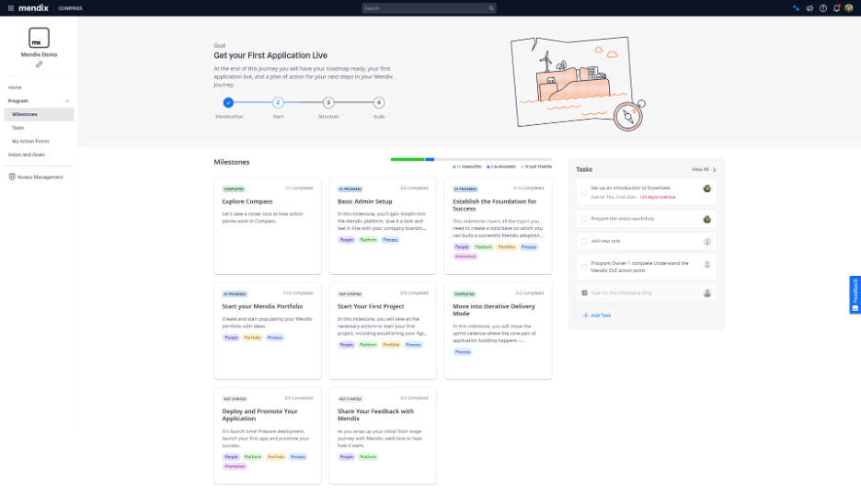
Task: Tick the 'add new task' checkbox
Action: [x=584, y=241]
